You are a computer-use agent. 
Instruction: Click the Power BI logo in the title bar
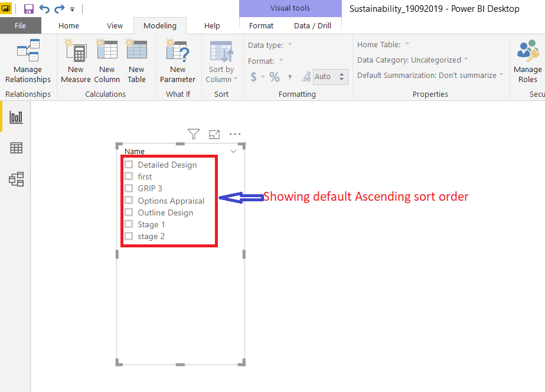(6, 8)
